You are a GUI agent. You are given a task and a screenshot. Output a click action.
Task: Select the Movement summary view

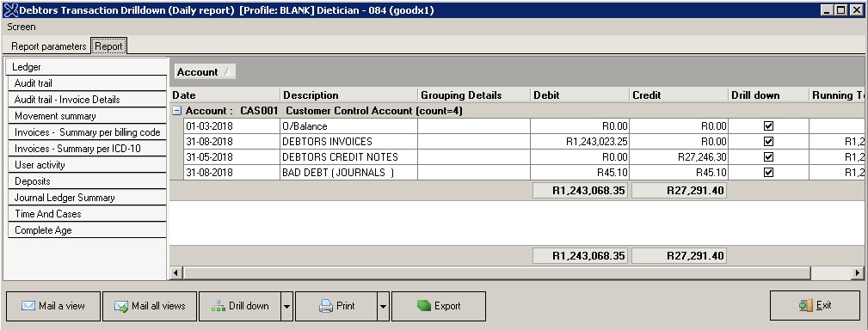[x=87, y=116]
